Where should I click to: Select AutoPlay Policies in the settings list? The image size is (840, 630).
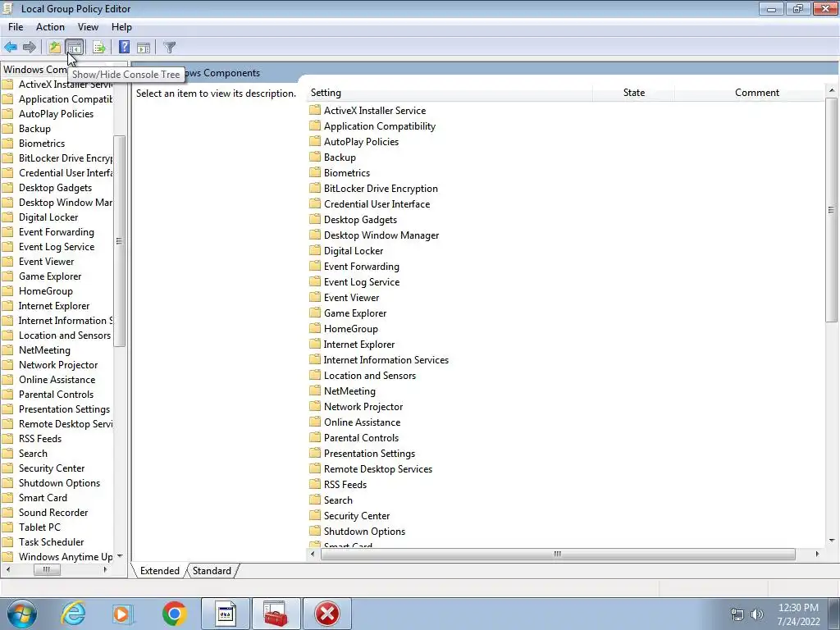click(361, 141)
